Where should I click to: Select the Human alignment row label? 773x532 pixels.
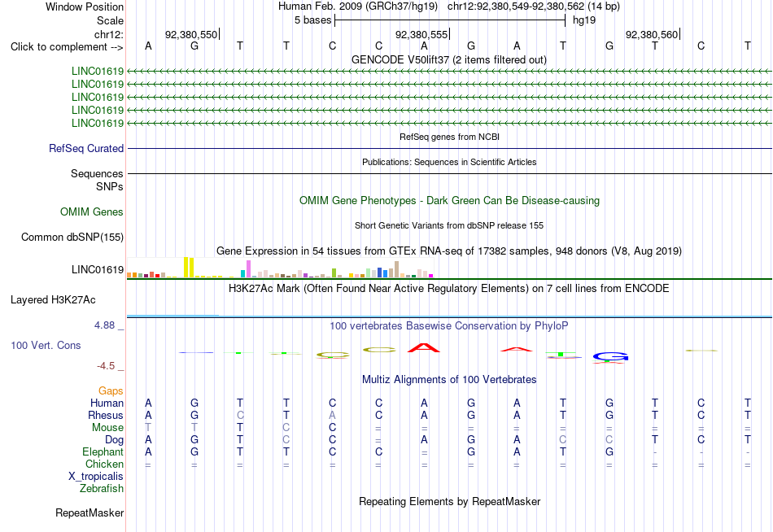(x=107, y=403)
